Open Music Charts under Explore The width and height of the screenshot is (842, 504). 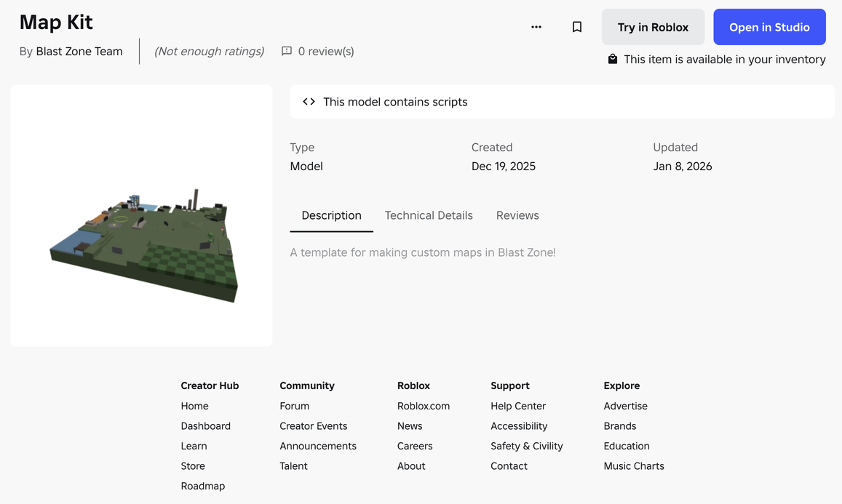634,466
